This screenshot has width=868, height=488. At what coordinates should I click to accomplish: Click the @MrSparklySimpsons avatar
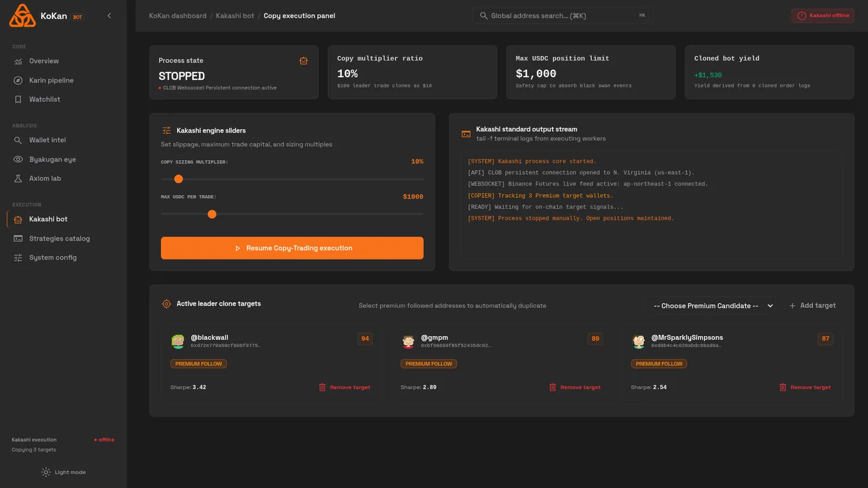638,342
